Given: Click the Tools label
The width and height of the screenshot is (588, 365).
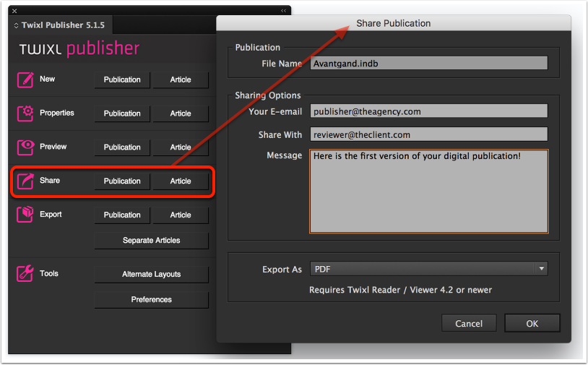Looking at the screenshot, I should tap(48, 273).
